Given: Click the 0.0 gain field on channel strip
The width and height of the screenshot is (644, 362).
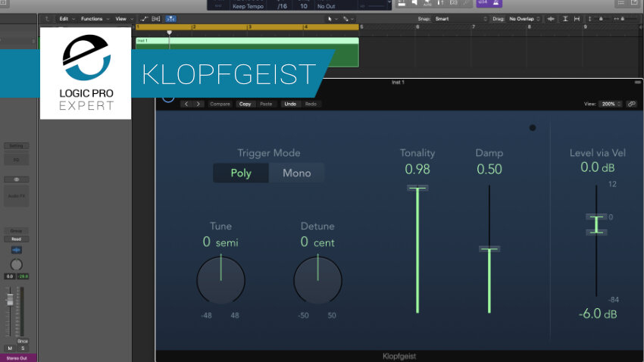Looking at the screenshot, I should [x=10, y=276].
